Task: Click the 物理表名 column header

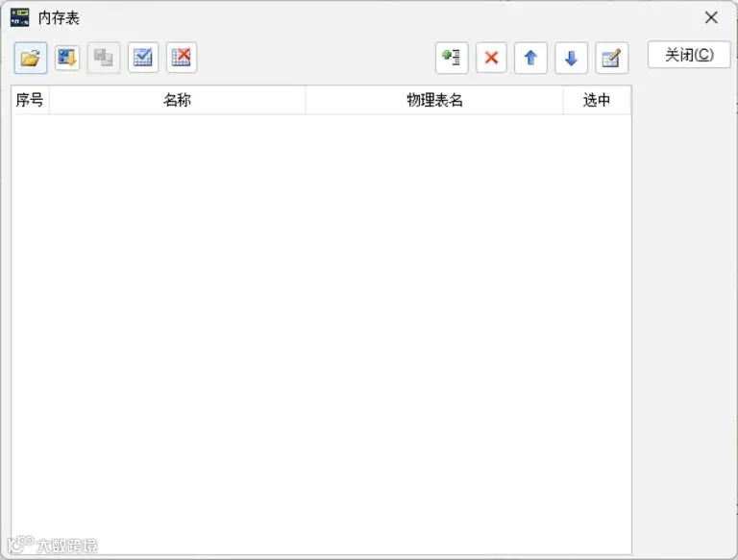Action: 434,100
